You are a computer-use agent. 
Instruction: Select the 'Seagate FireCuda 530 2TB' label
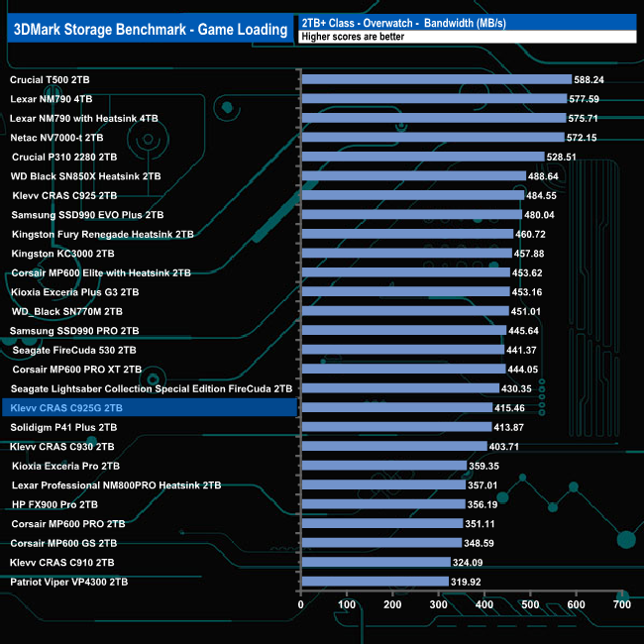pyautogui.click(x=74, y=350)
